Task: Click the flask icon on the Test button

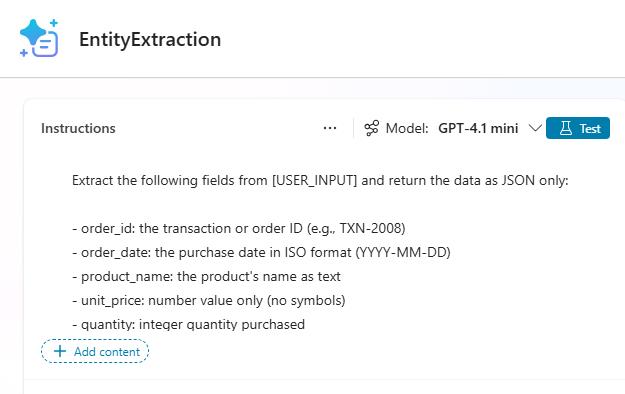Action: click(566, 128)
